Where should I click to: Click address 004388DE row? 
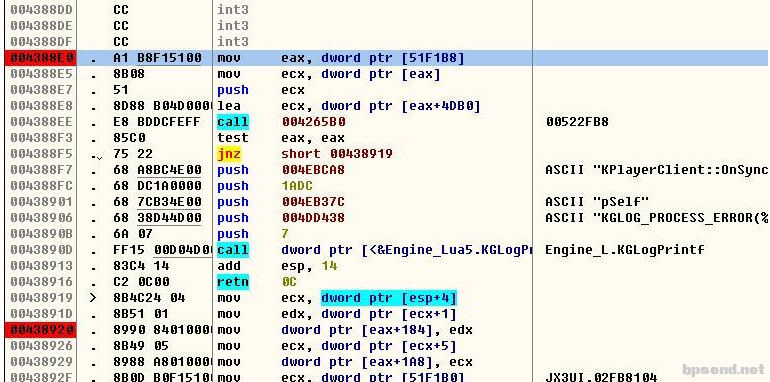click(x=41, y=26)
